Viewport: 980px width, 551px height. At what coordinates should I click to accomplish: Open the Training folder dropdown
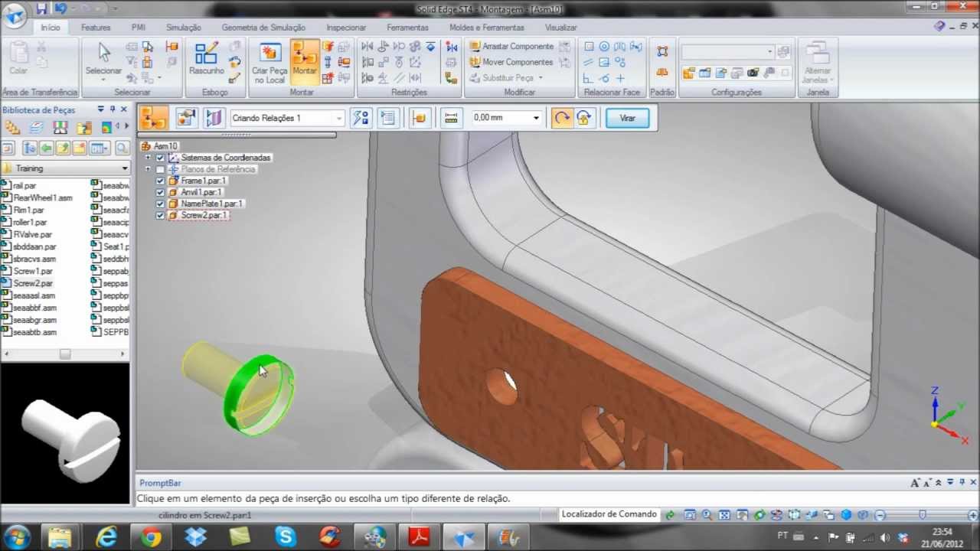tap(125, 168)
